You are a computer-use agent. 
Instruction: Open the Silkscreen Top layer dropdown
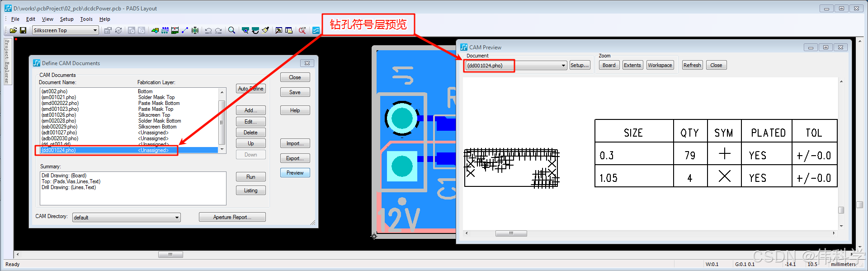click(66, 30)
